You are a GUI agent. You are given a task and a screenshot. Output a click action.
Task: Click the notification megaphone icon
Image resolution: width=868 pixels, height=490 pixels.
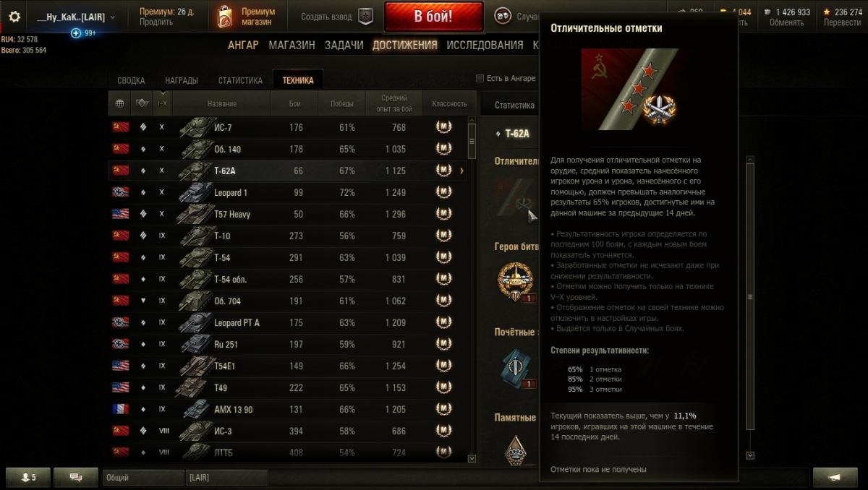pos(835,477)
